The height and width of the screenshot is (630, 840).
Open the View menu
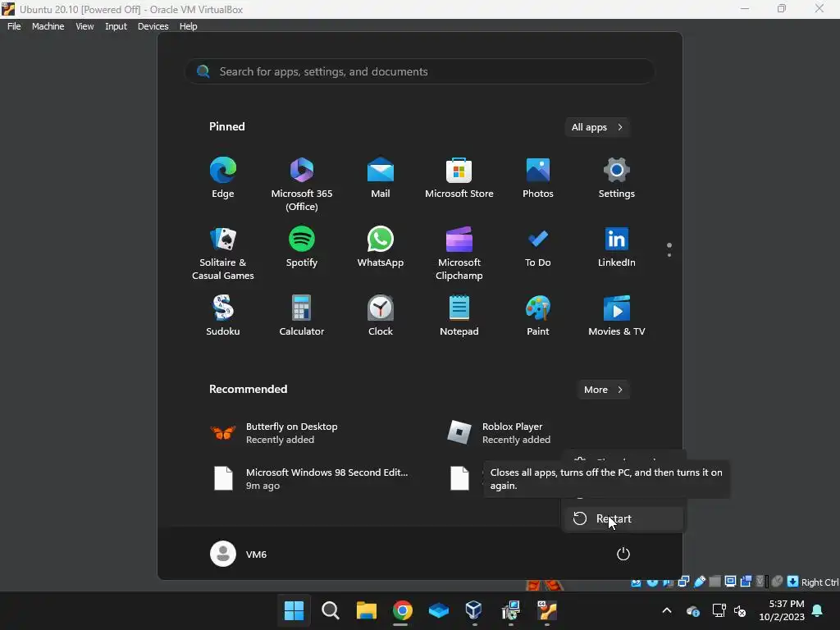tap(84, 26)
